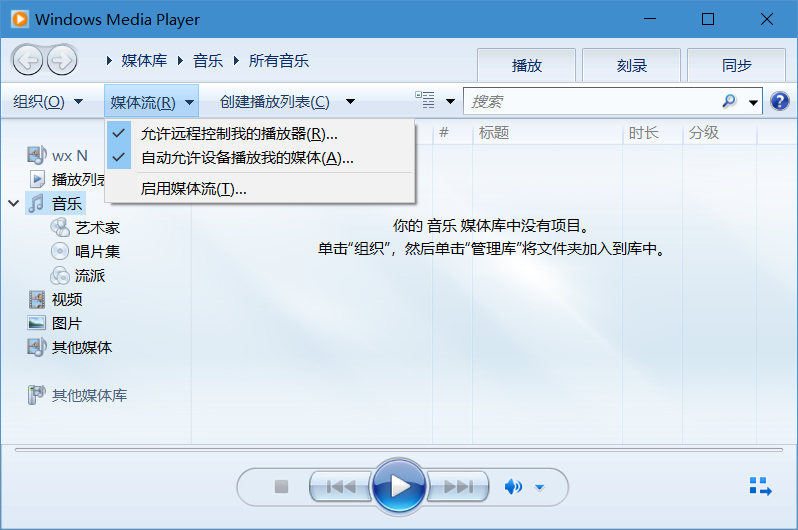Click the Stop playback button
Image resolution: width=798 pixels, height=530 pixels.
click(x=281, y=487)
